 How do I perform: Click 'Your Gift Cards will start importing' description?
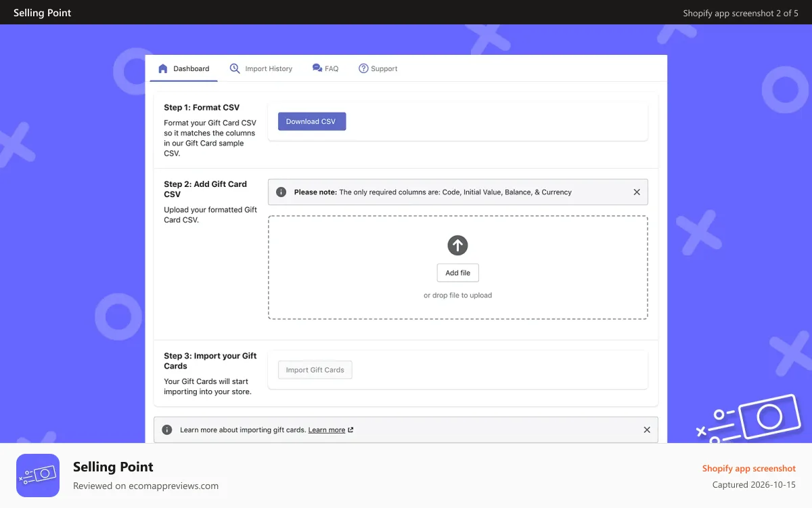[209, 387]
